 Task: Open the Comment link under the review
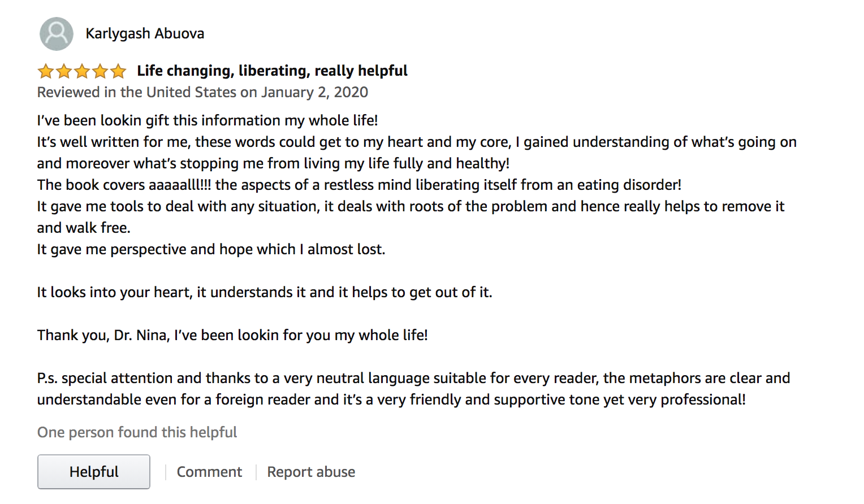click(209, 472)
